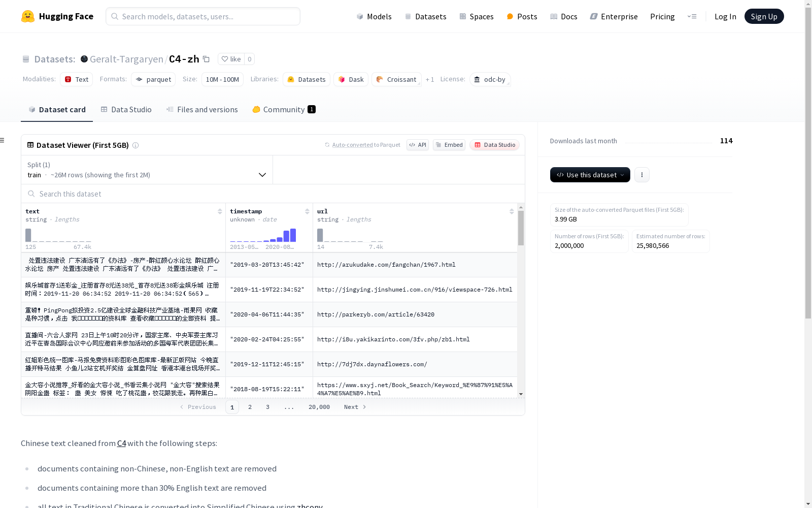Switch to the Dataset card tab

pyautogui.click(x=57, y=110)
